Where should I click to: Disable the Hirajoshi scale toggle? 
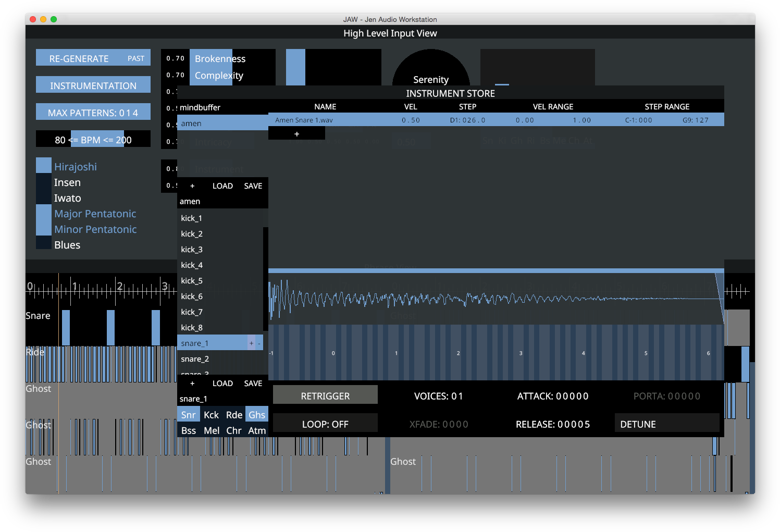click(x=43, y=164)
